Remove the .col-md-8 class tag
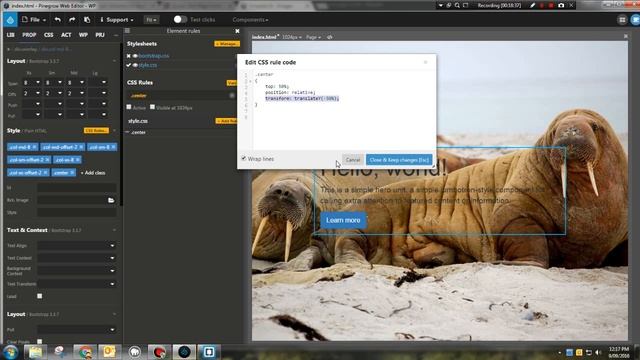The width and height of the screenshot is (640, 360). 34,147
